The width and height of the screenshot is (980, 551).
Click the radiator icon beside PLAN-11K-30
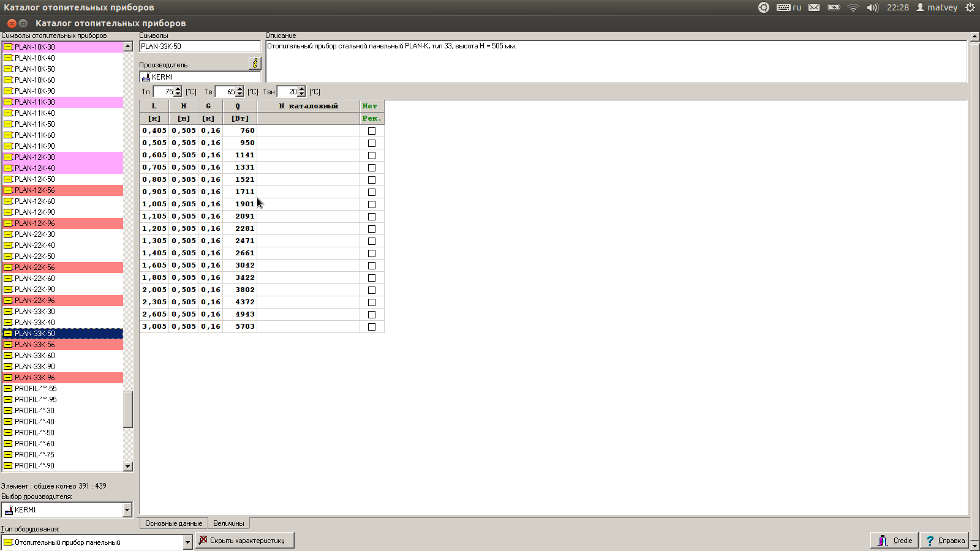click(8, 102)
